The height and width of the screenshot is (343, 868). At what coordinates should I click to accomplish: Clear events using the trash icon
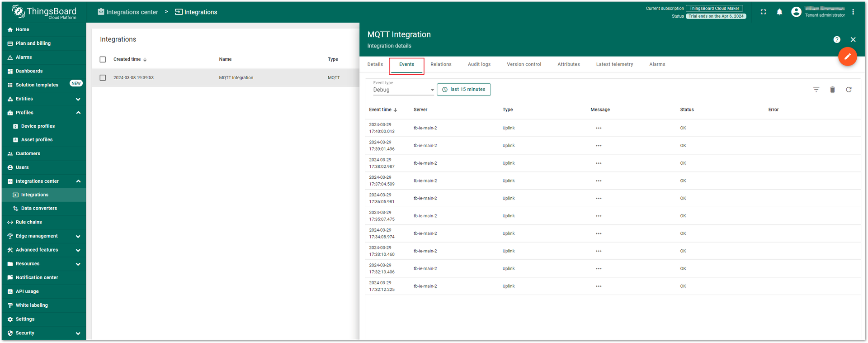832,90
